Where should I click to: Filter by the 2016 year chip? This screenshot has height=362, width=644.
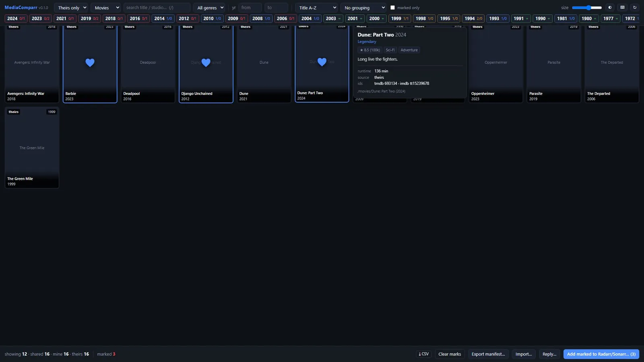point(138,19)
